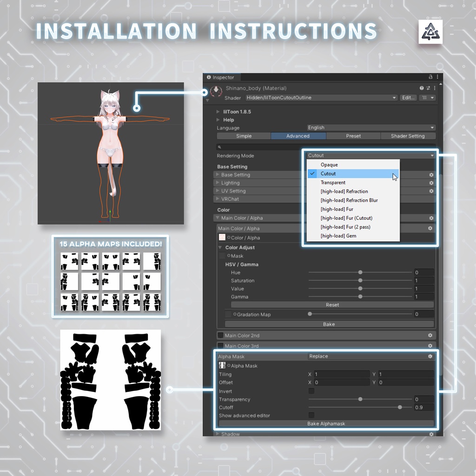Click the Edit... button next to the shader
The width and height of the screenshot is (476, 476).
407,98
